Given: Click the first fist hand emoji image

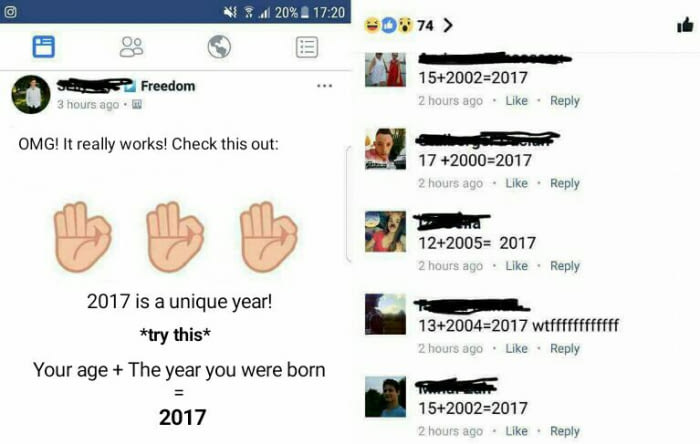Looking at the screenshot, I should pos(82,237).
